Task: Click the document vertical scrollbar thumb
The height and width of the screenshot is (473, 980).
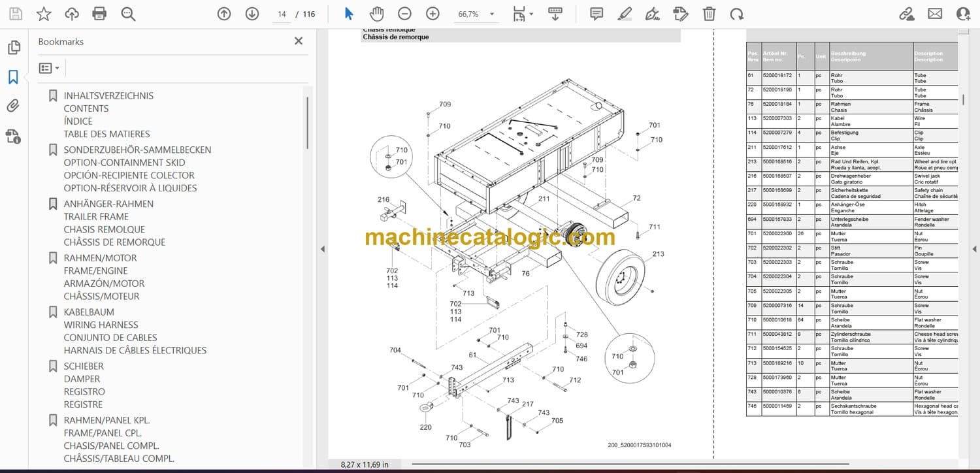Action: click(x=963, y=100)
